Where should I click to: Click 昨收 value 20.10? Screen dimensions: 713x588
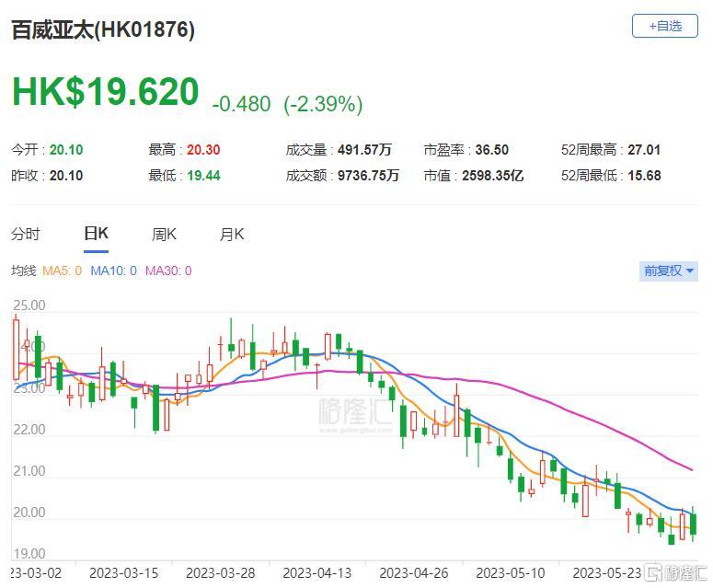click(x=66, y=176)
